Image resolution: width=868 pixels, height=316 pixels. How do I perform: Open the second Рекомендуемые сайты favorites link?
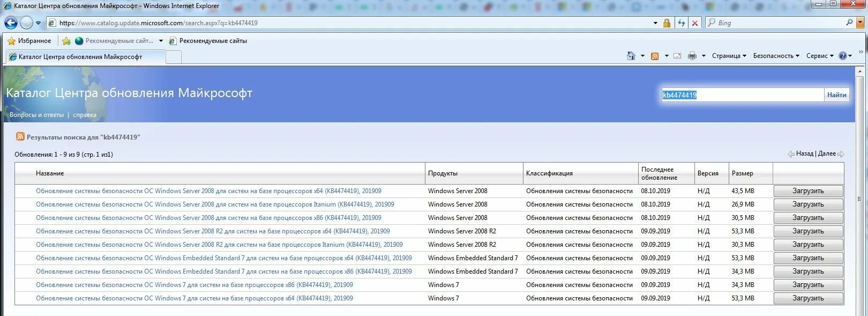point(208,41)
